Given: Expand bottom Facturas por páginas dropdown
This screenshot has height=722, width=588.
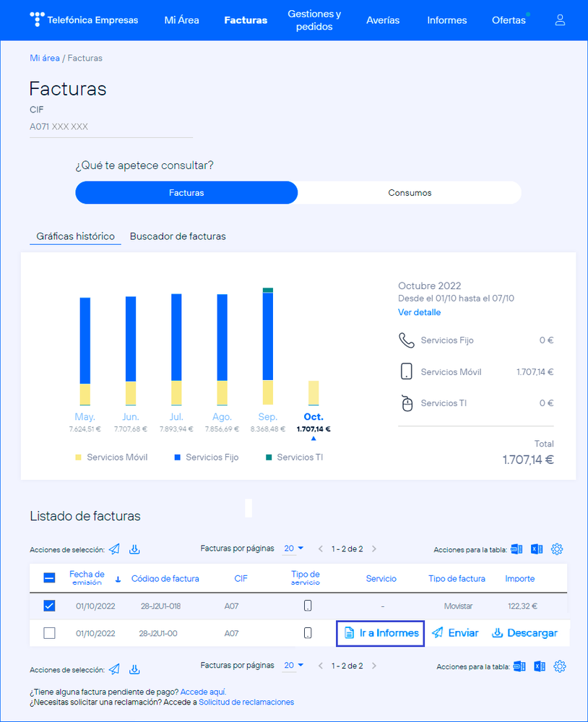Looking at the screenshot, I should 293,666.
